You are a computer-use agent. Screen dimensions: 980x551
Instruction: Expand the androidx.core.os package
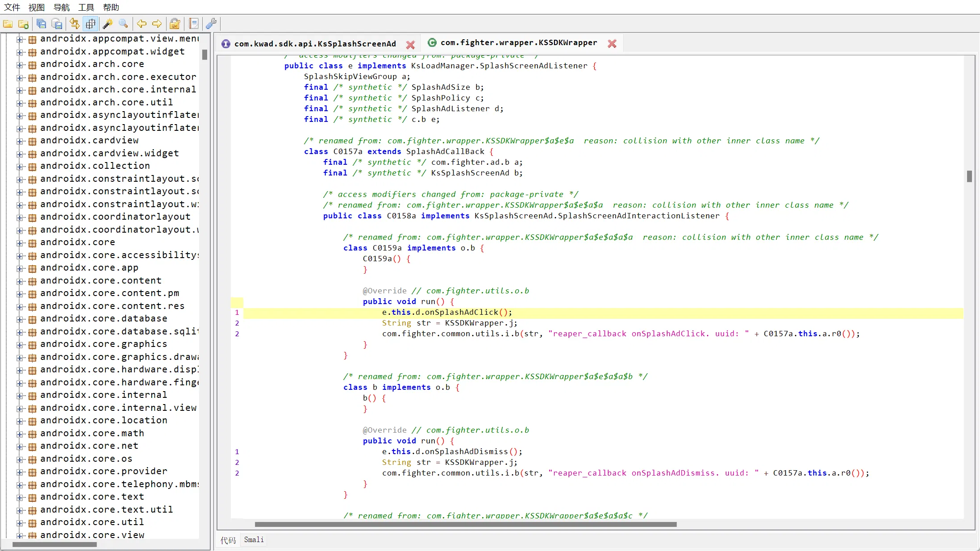click(20, 459)
